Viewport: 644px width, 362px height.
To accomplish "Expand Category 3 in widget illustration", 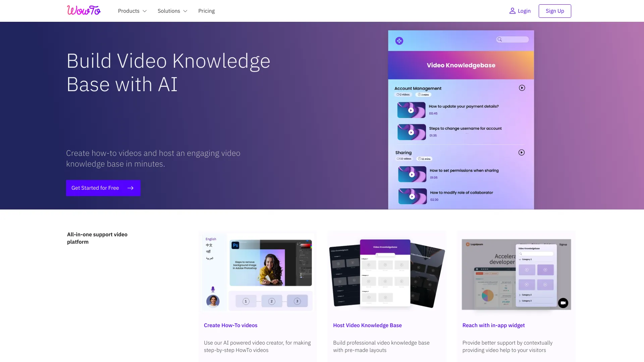I will pos(525,301).
